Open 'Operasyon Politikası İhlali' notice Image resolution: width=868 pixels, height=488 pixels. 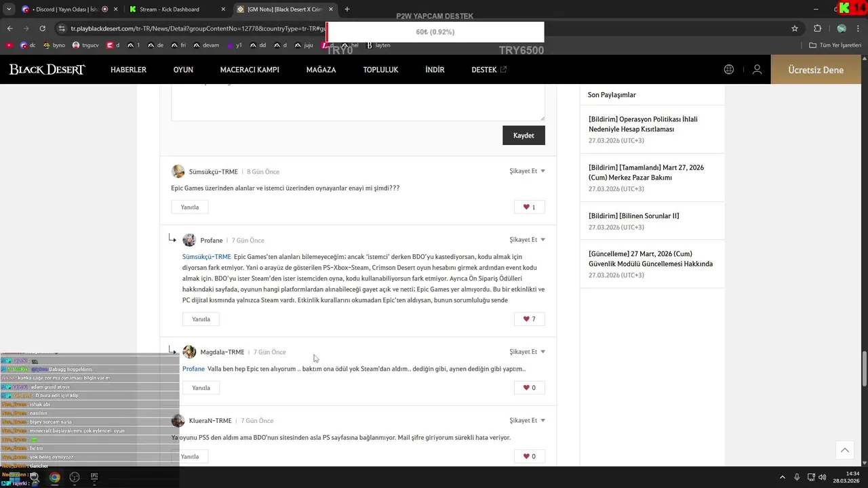click(643, 124)
